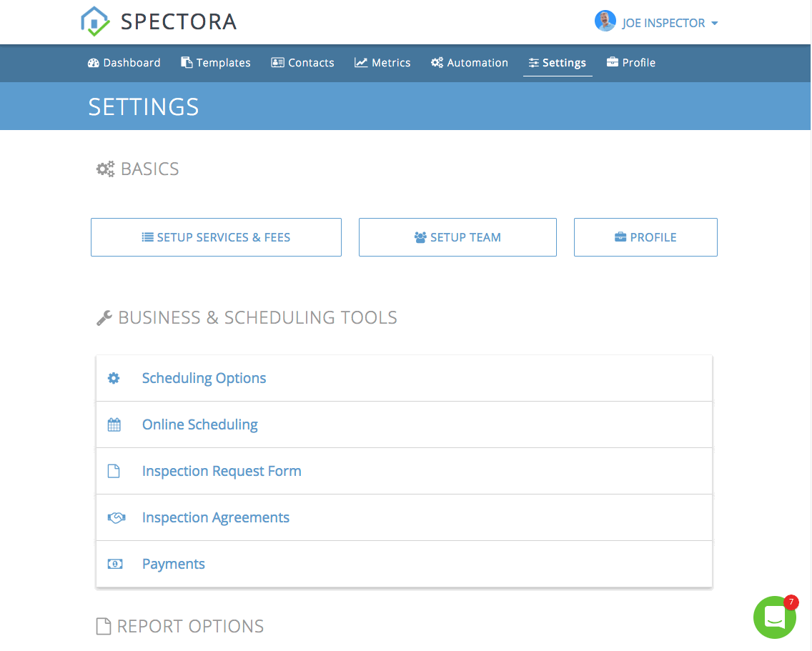Go to the Dashboard tab

tap(124, 63)
